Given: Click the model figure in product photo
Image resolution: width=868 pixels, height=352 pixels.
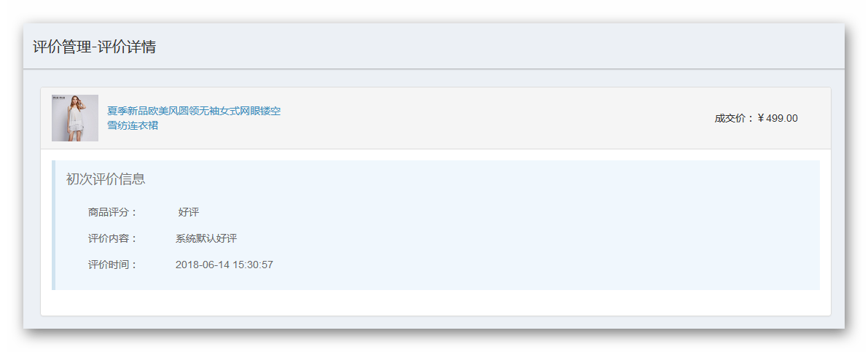Looking at the screenshot, I should click(x=74, y=118).
